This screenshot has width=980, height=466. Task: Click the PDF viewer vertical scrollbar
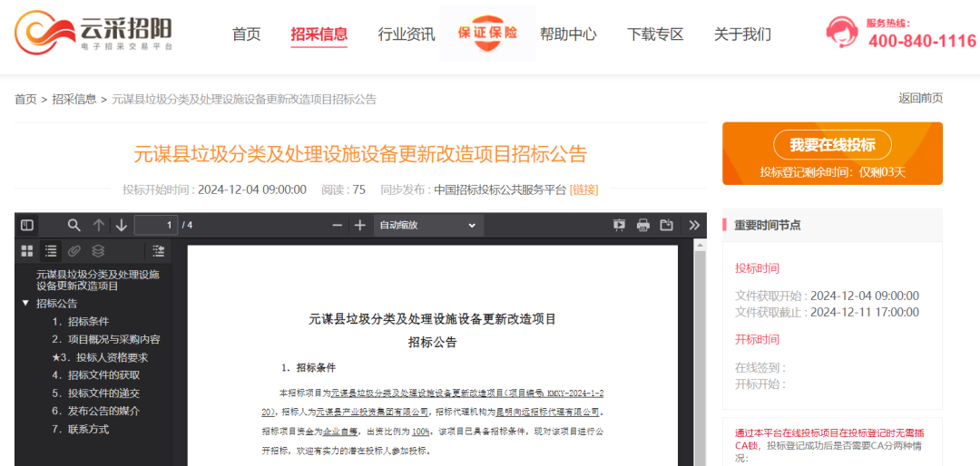tap(700, 353)
